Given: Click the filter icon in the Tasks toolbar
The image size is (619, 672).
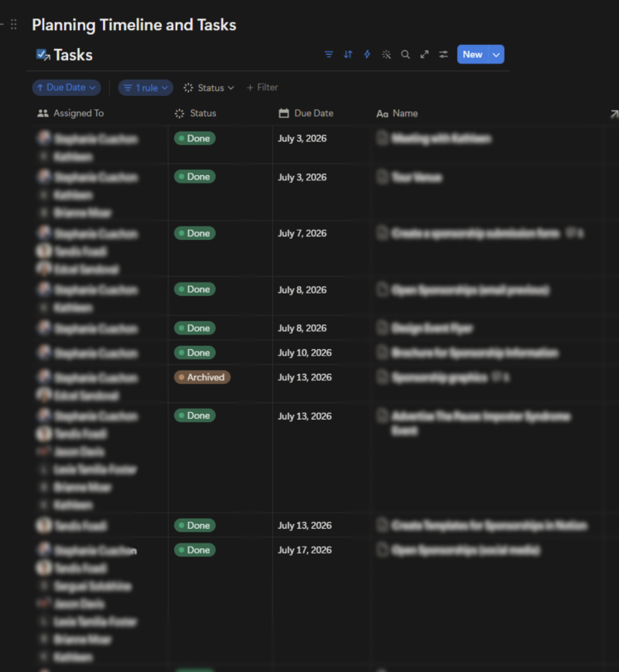Looking at the screenshot, I should point(329,54).
